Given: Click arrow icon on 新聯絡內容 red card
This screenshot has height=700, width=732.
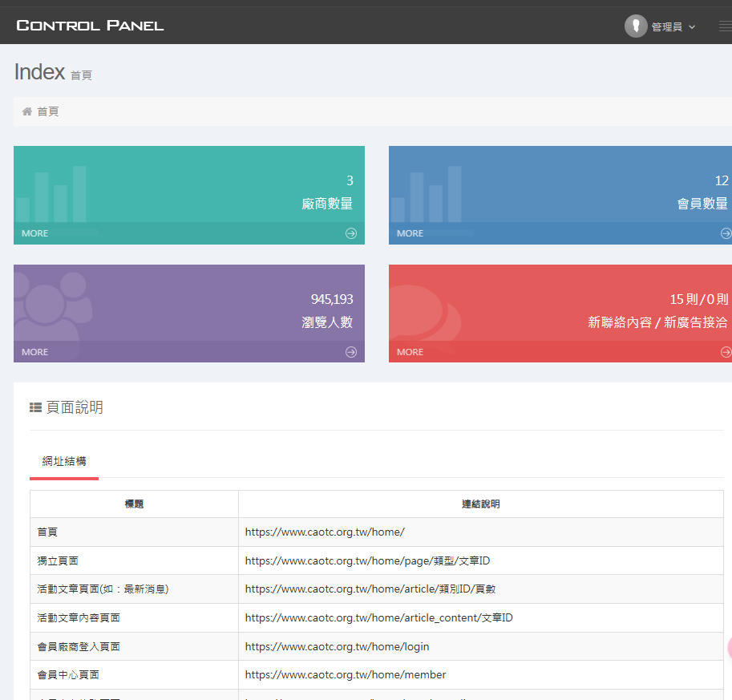Looking at the screenshot, I should [726, 352].
